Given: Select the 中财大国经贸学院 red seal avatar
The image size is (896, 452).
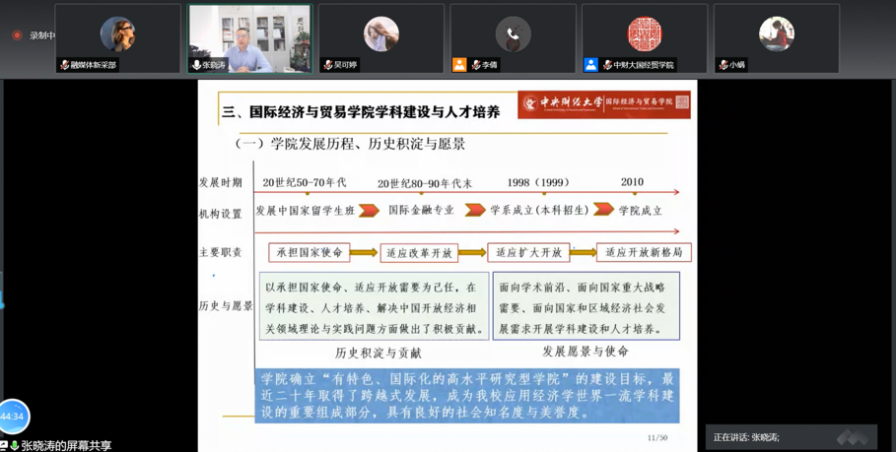Looking at the screenshot, I should coord(644,34).
